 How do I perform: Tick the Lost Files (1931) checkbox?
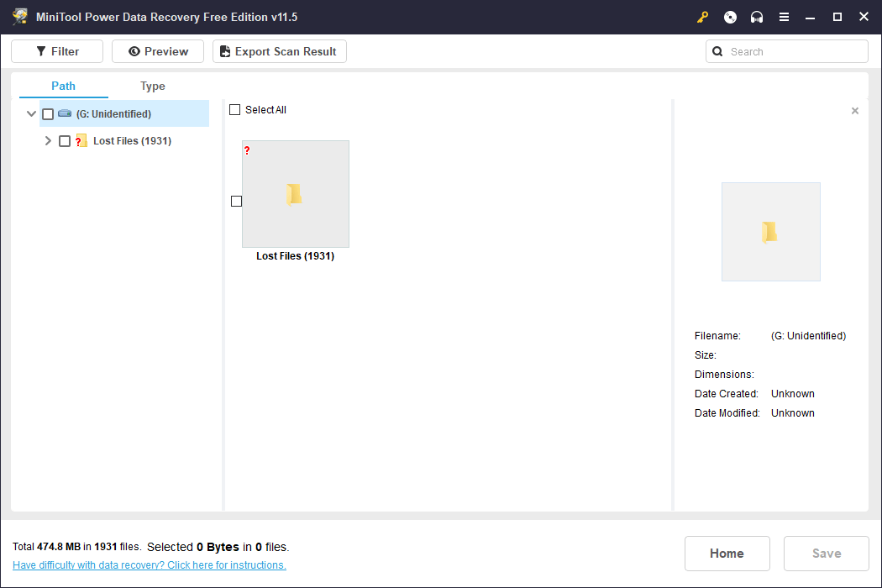[x=65, y=140]
